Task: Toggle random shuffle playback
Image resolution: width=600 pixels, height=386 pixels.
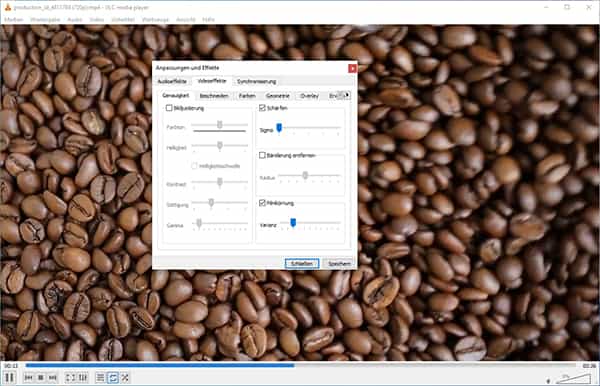Action: pos(125,378)
